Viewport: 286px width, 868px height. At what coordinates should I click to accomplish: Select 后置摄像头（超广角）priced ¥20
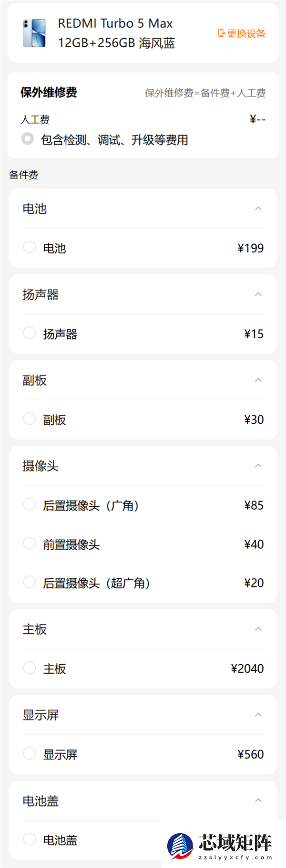click(x=29, y=582)
